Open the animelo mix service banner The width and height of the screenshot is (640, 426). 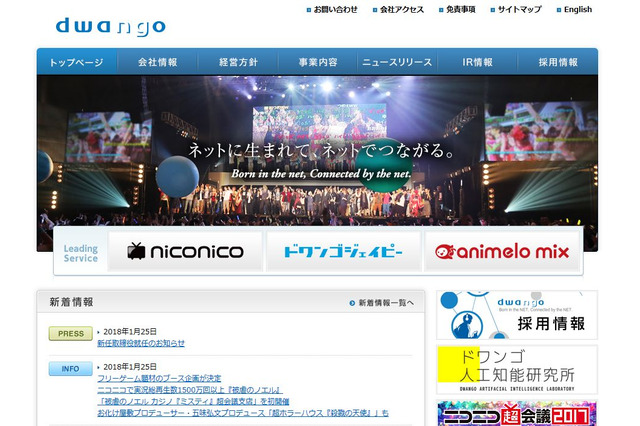click(502, 251)
